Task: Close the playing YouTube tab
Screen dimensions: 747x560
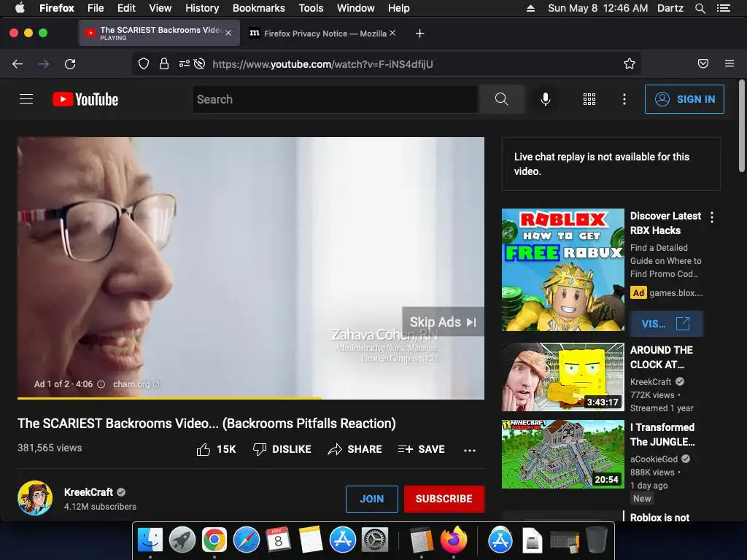Action: click(228, 33)
